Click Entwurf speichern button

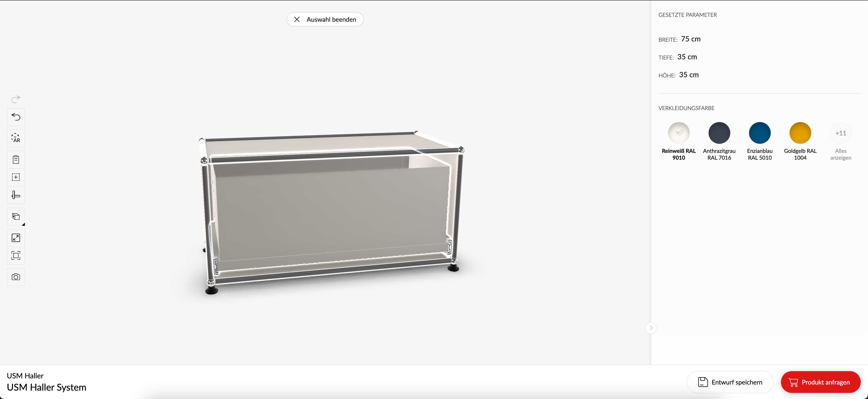point(730,382)
